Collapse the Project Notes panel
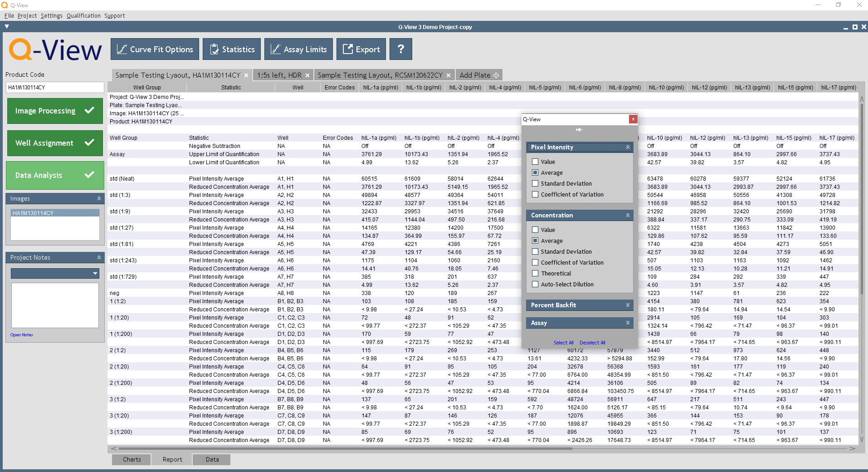 pyautogui.click(x=99, y=257)
